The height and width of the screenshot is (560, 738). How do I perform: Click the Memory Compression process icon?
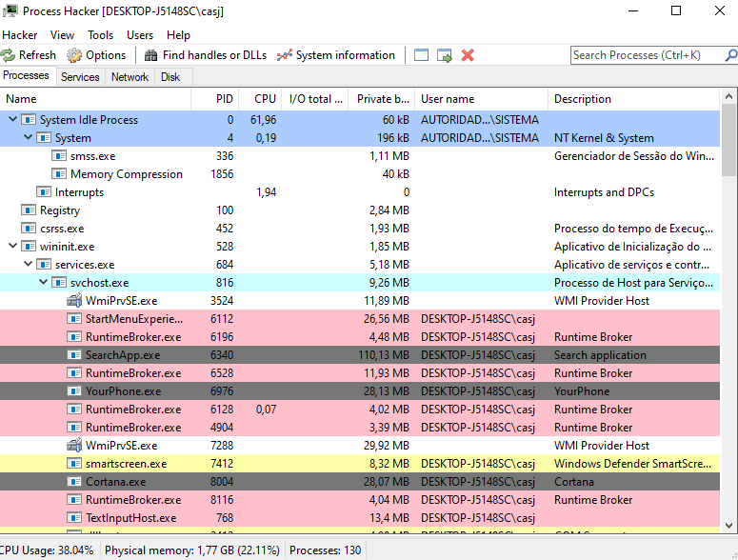59,174
